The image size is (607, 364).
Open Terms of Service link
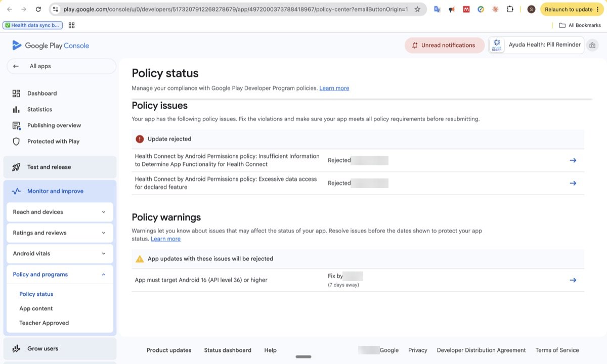coord(557,350)
